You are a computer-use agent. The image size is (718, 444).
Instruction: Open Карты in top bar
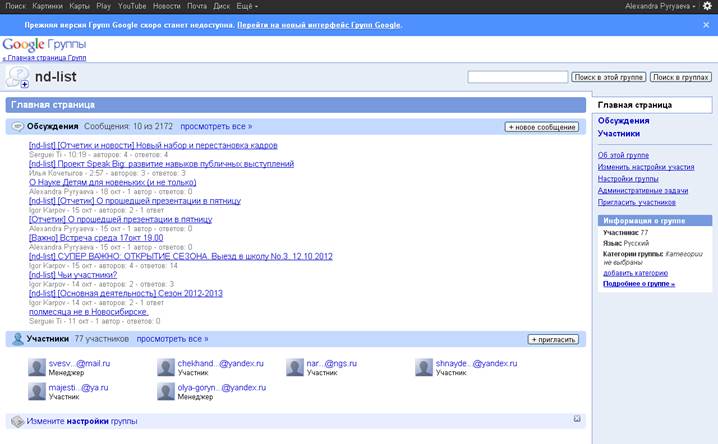coord(80,6)
